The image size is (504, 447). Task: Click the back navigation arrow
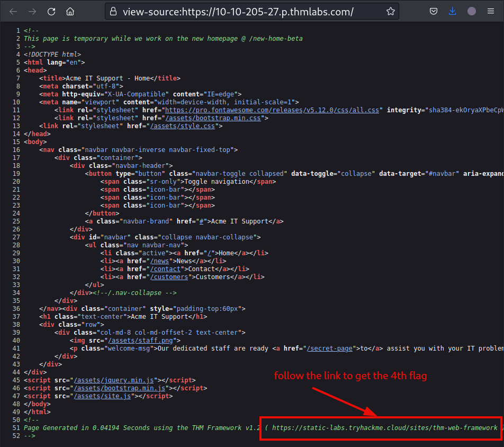(x=13, y=11)
